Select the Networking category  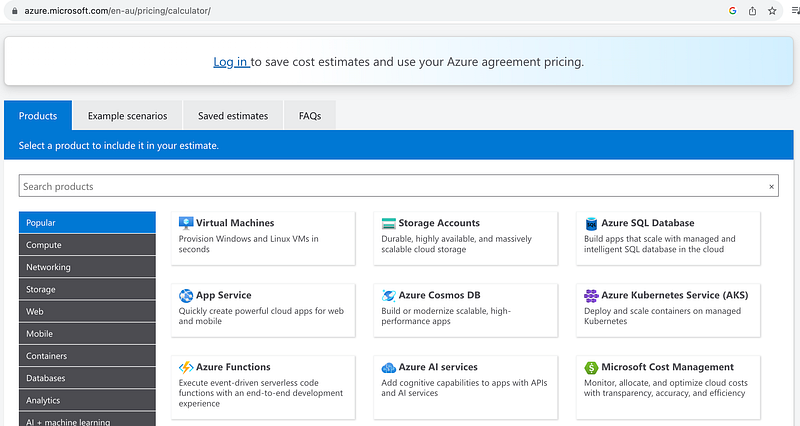tap(87, 267)
